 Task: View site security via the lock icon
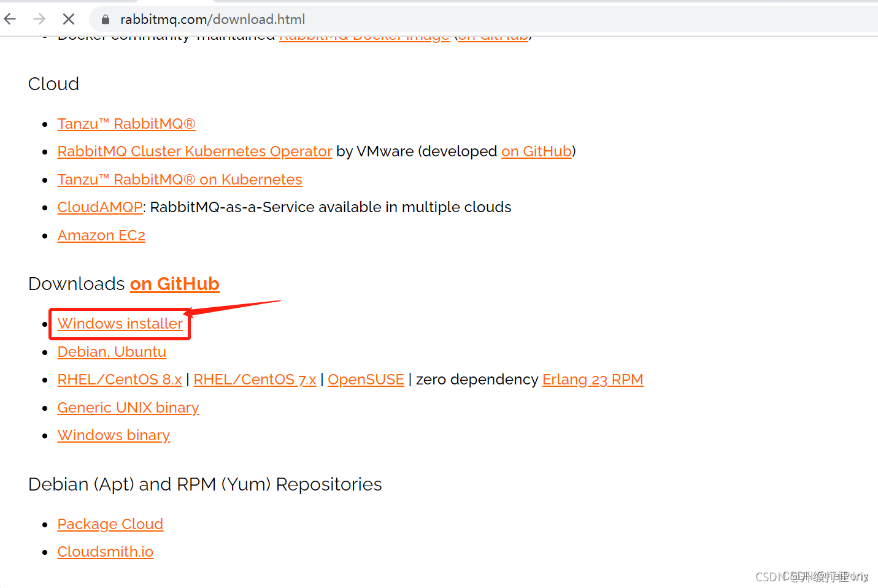[x=106, y=20]
